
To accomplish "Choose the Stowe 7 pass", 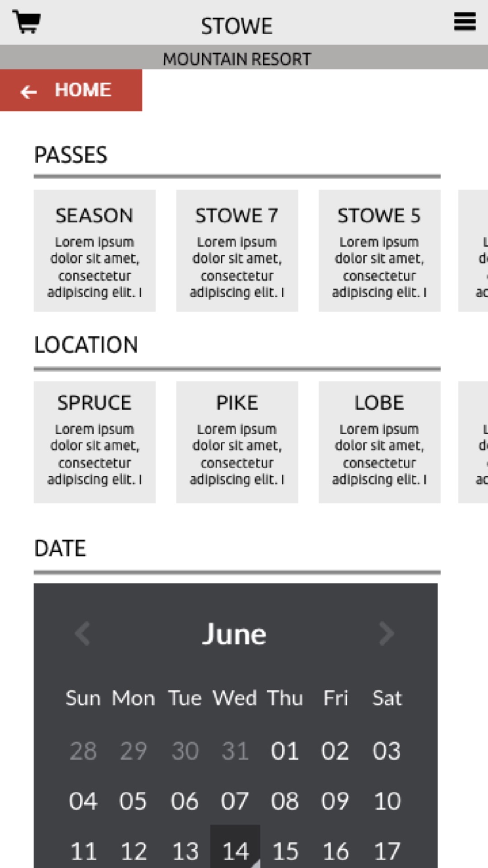I will point(237,251).
